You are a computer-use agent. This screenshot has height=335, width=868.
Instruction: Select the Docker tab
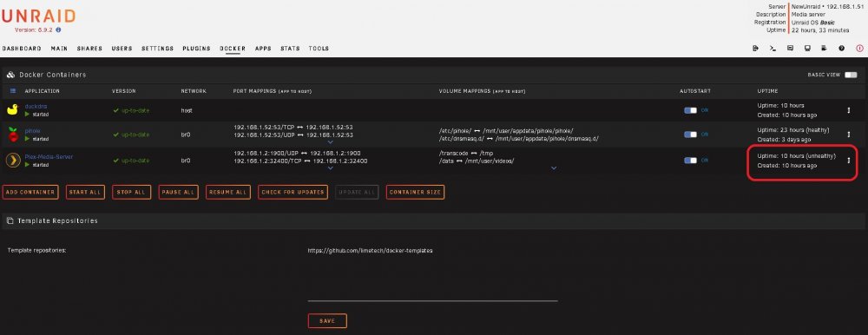coord(233,49)
